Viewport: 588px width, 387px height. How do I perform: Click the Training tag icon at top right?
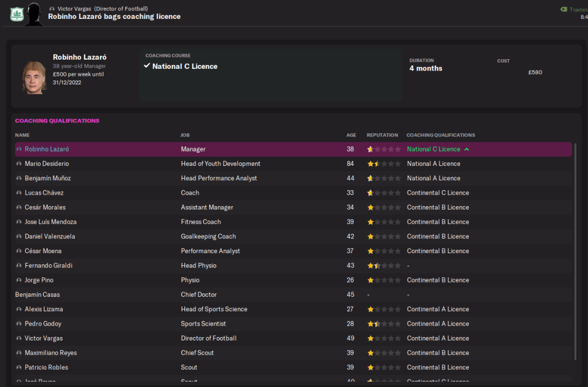click(563, 9)
